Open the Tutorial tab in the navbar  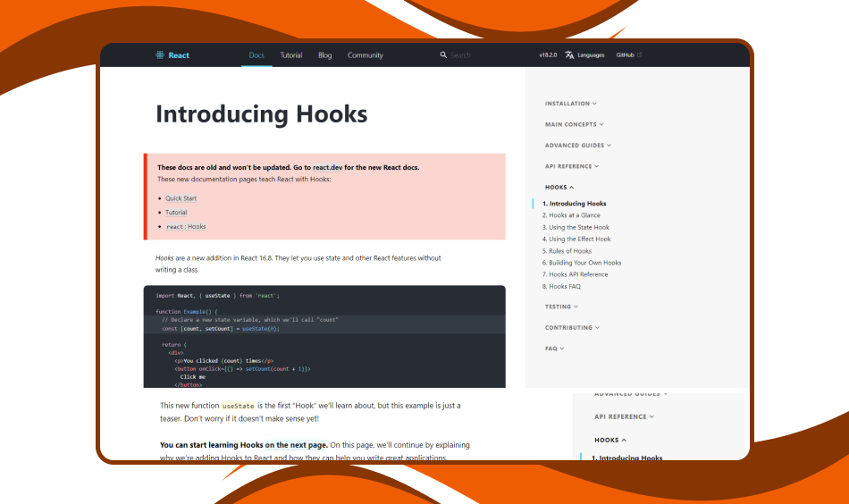point(290,55)
